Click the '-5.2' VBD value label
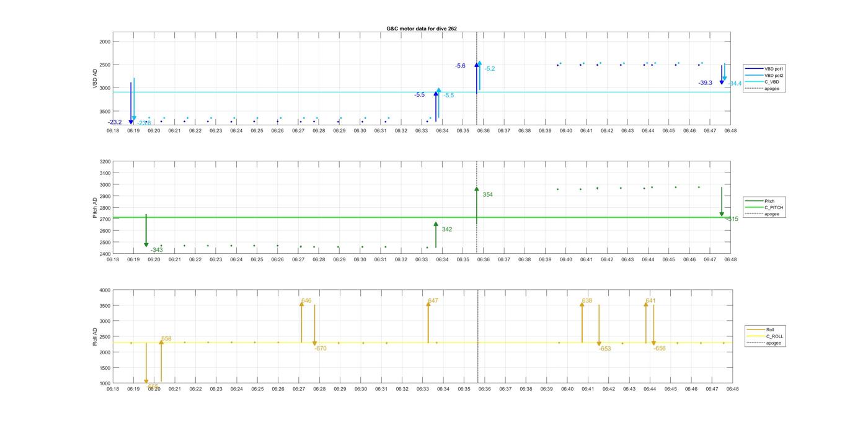This screenshot has width=868, height=430. pyautogui.click(x=490, y=69)
